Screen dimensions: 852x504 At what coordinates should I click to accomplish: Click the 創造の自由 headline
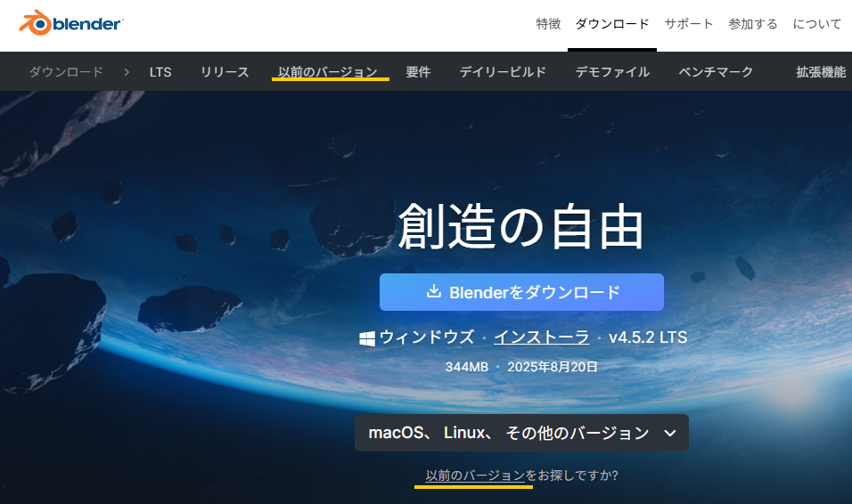coord(521,226)
